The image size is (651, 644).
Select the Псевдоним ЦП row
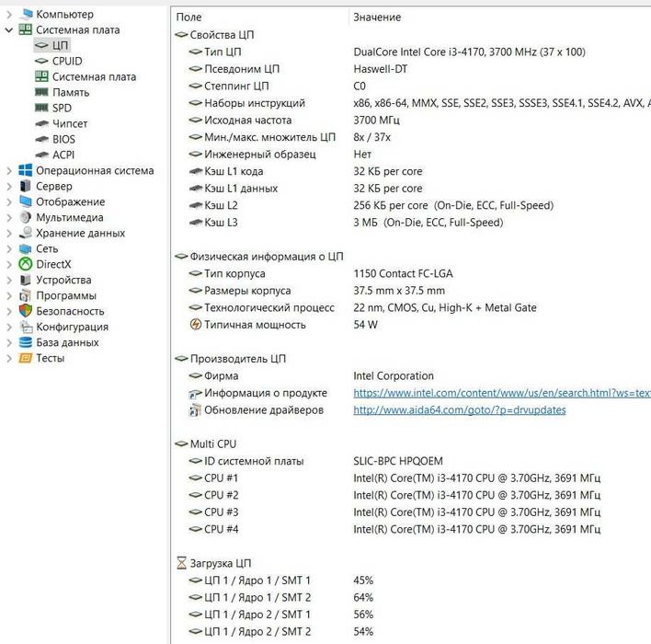pyautogui.click(x=413, y=69)
